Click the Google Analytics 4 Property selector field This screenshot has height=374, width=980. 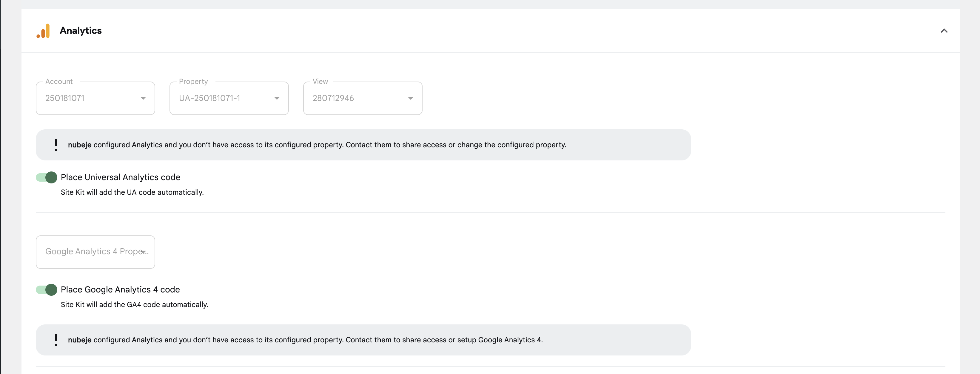[95, 252]
